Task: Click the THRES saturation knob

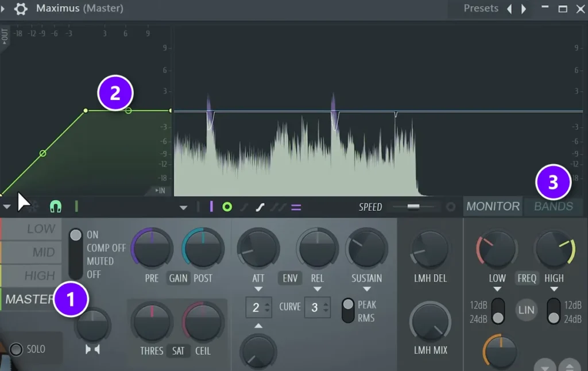Action: 152,322
